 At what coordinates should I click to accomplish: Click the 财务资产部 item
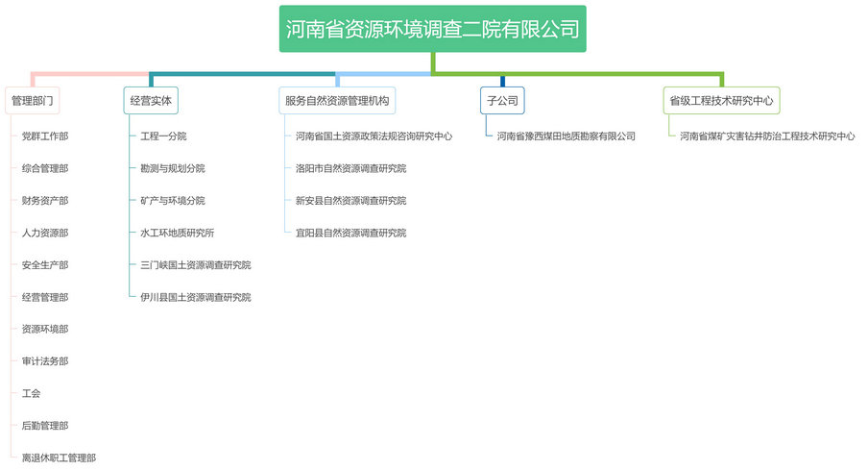(45, 200)
